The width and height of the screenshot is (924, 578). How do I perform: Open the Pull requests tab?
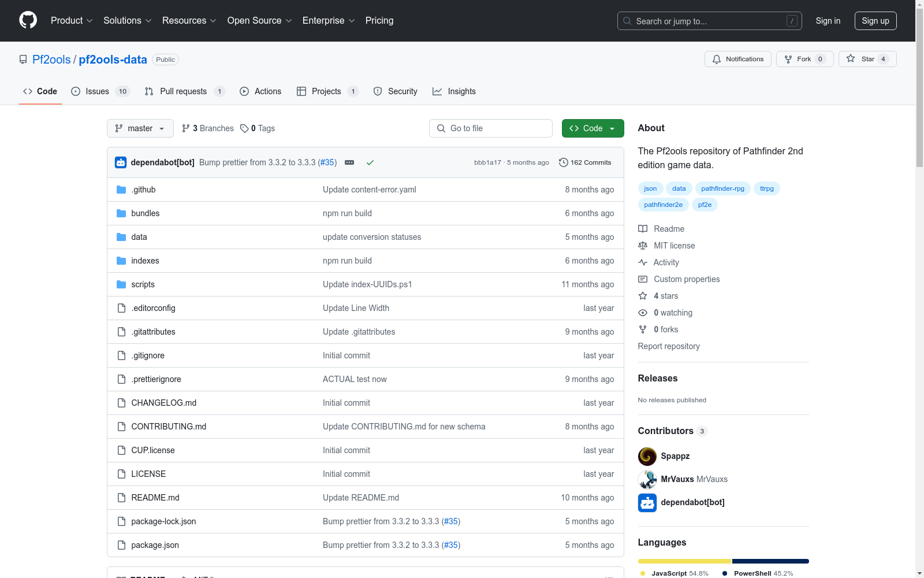coord(185,91)
